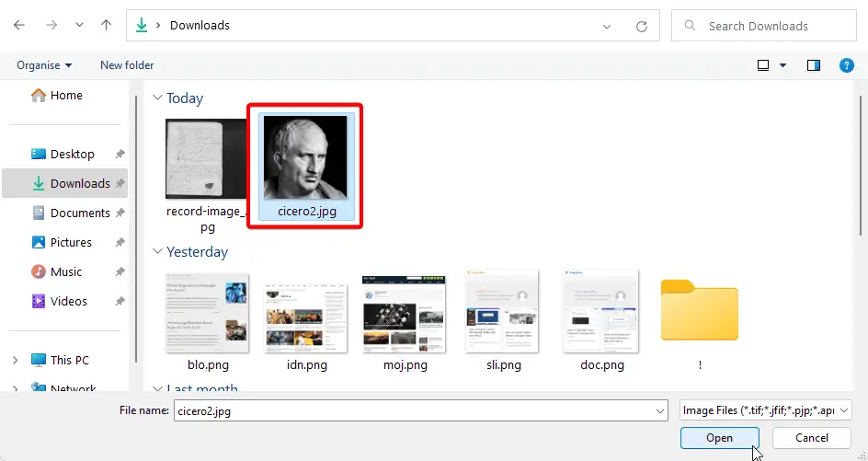Toggle the pin next to Documents
This screenshot has width=868, height=461.
pos(120,213)
